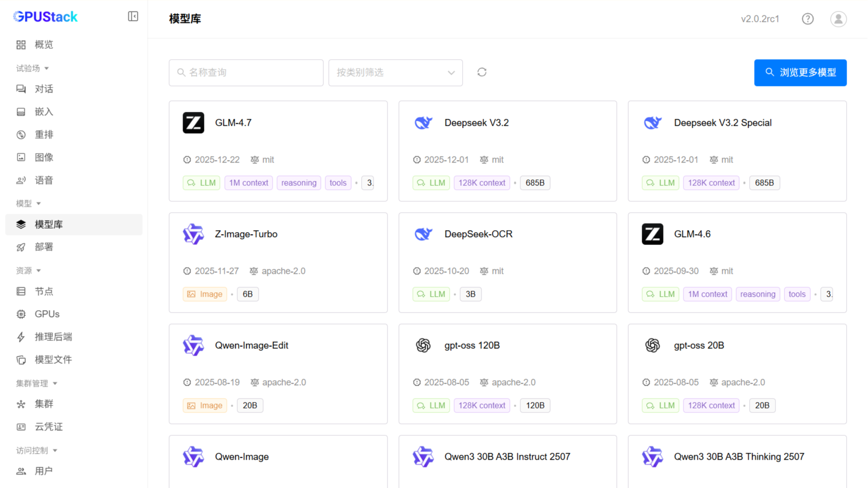
Task: Collapse the 试验场 sidebar section
Action: [x=32, y=68]
